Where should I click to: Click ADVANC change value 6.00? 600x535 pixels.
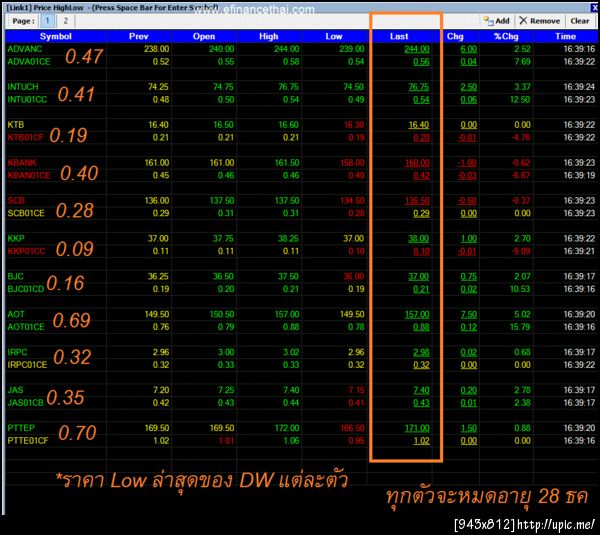pos(468,49)
